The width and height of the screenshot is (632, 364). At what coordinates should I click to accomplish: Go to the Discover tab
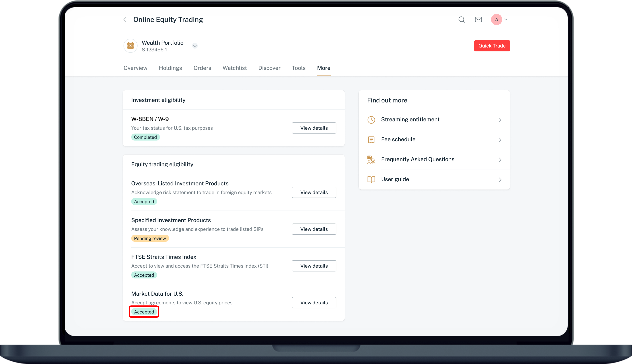pos(269,68)
